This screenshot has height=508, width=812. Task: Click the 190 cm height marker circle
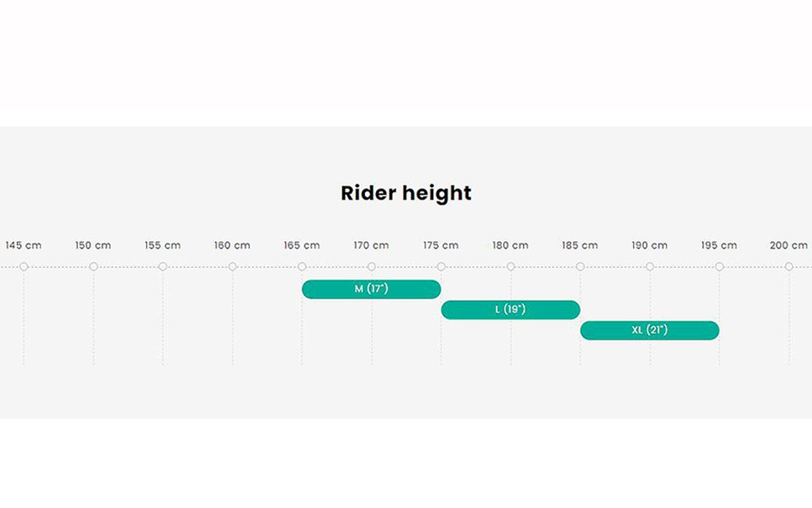coord(650,267)
